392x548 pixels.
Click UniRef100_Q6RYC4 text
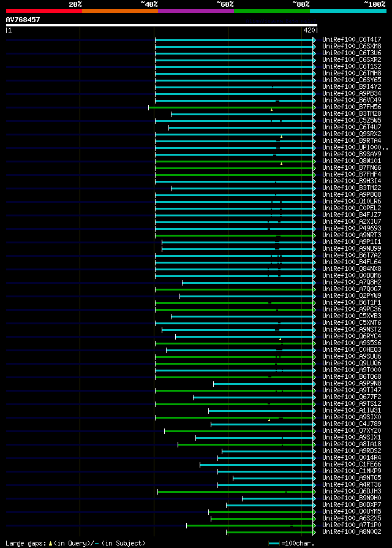(x=352, y=336)
